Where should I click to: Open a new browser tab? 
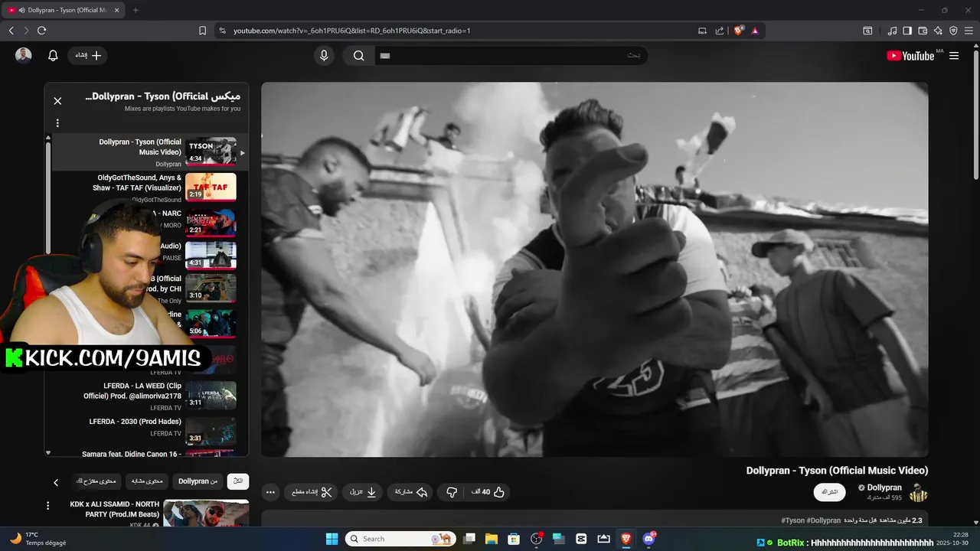(x=136, y=10)
